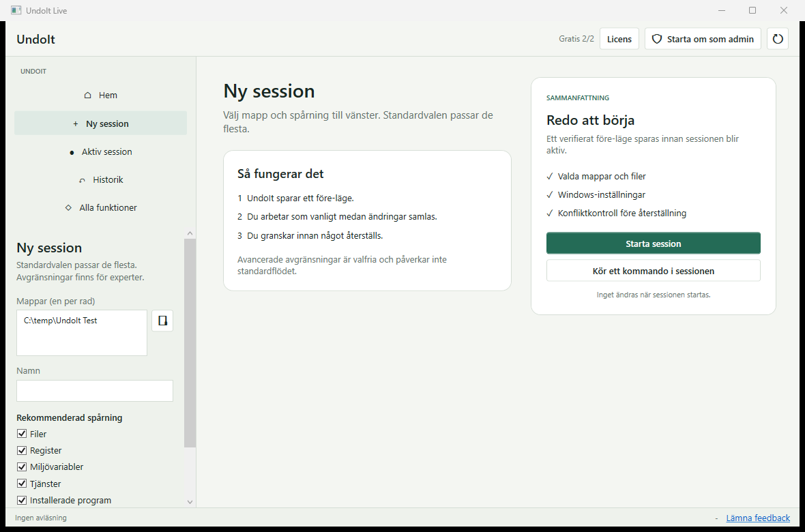Toggle the Installerade program checkbox

(22, 500)
